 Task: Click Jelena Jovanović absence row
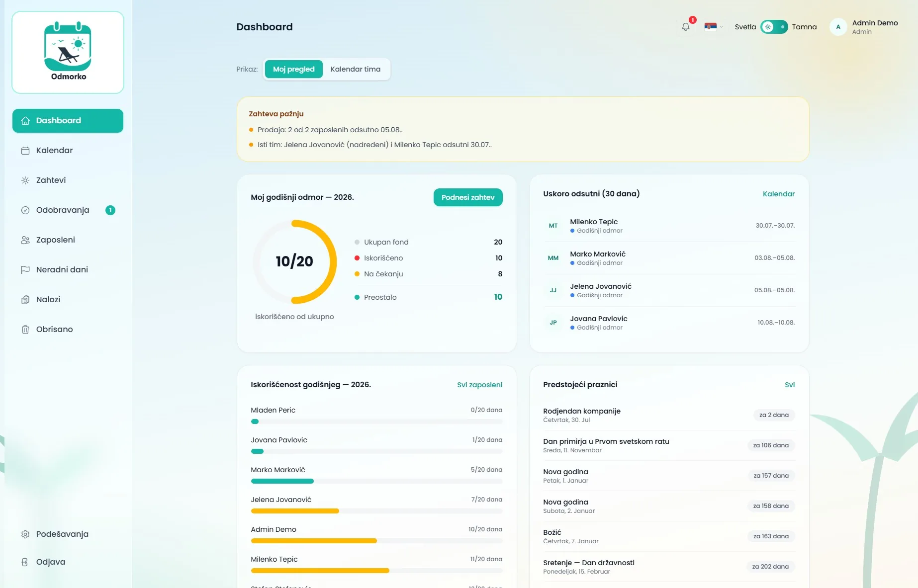point(669,290)
